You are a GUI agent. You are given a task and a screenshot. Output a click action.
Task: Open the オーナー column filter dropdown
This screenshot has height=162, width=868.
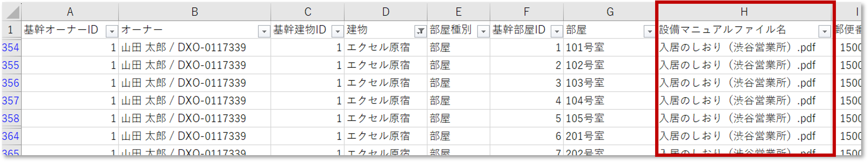point(264,31)
